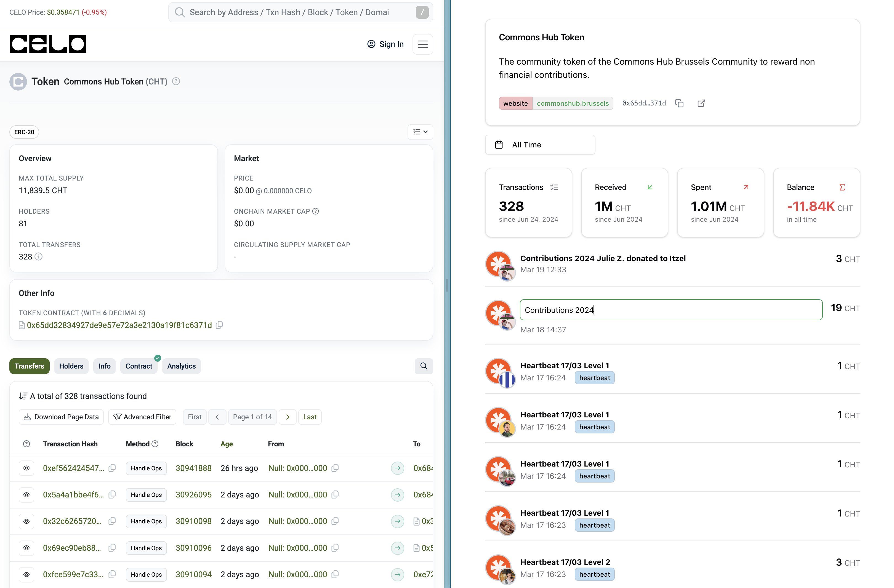
Task: Toggle eye preview for 0xef562424547 transaction
Action: coord(26,468)
